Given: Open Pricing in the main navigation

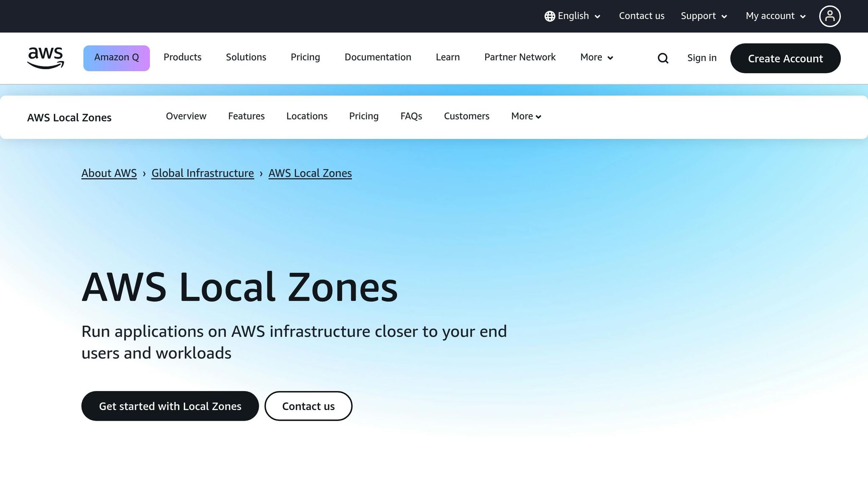Looking at the screenshot, I should (x=305, y=57).
